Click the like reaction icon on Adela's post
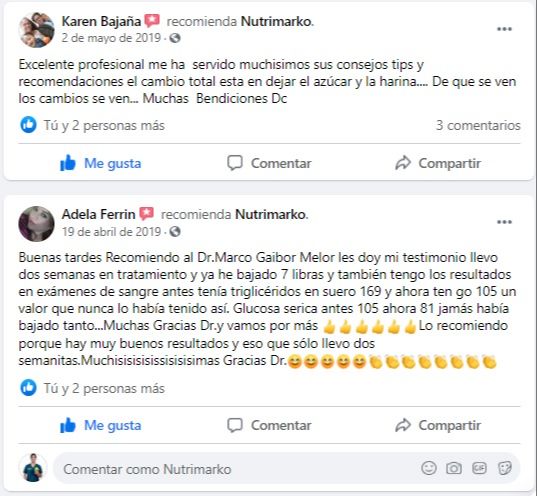The height and width of the screenshot is (496, 537). (x=28, y=388)
